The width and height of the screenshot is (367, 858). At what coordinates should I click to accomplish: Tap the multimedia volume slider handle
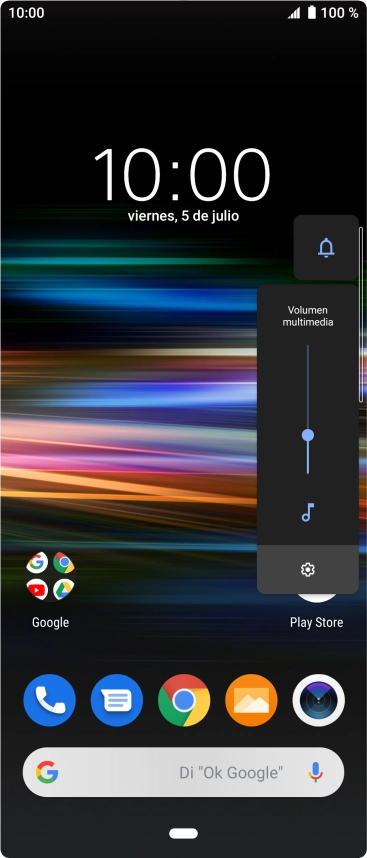[x=308, y=435]
